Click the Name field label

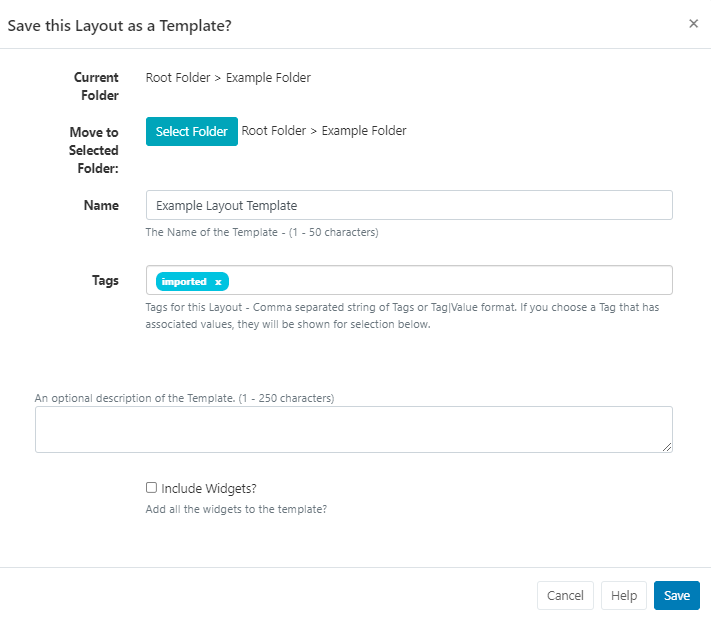point(101,205)
